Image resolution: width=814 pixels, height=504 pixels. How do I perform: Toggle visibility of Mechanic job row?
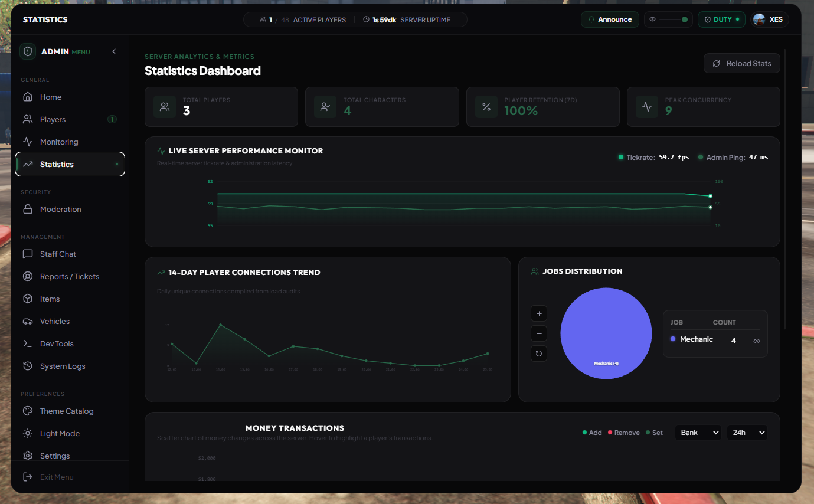(757, 341)
